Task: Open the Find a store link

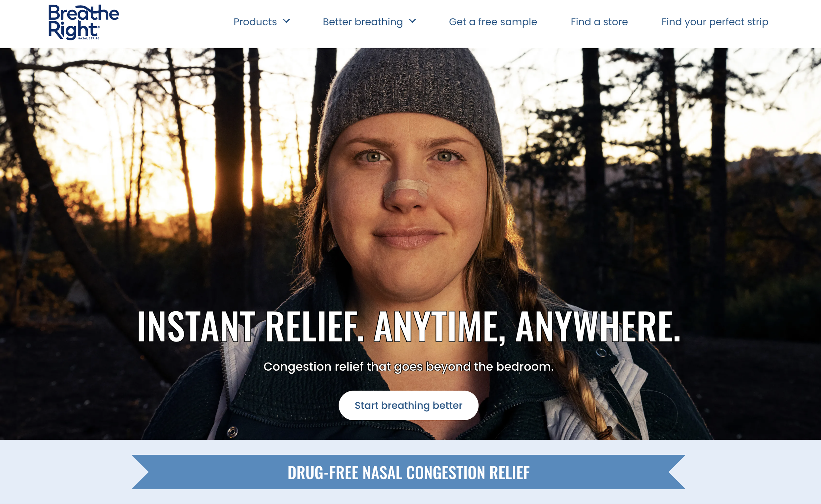Action: (x=599, y=22)
